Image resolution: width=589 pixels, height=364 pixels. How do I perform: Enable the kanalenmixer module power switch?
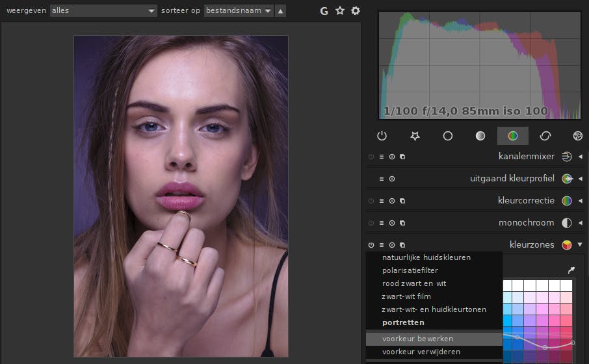pos(371,157)
